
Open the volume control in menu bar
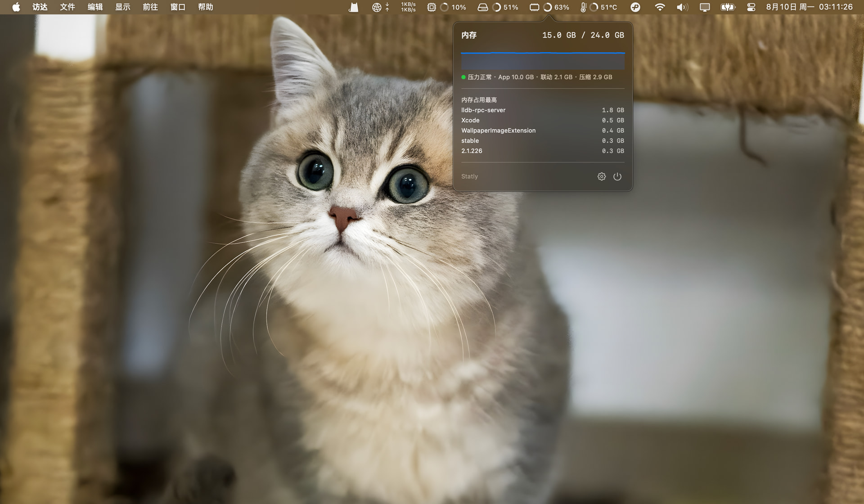point(682,7)
